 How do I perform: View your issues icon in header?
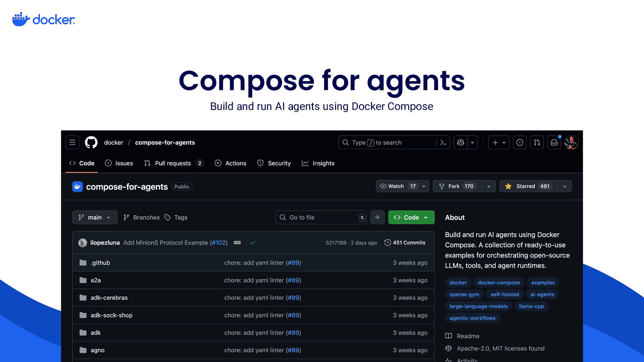520,142
